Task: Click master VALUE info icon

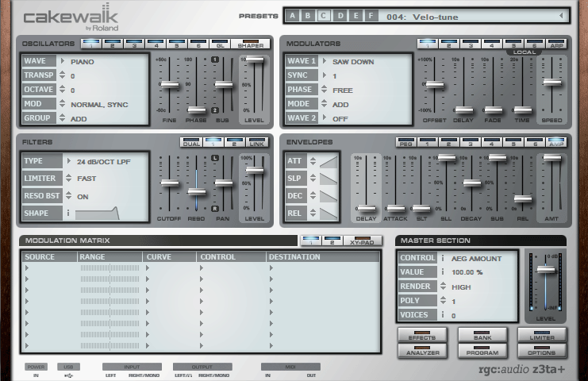Action: coord(443,272)
